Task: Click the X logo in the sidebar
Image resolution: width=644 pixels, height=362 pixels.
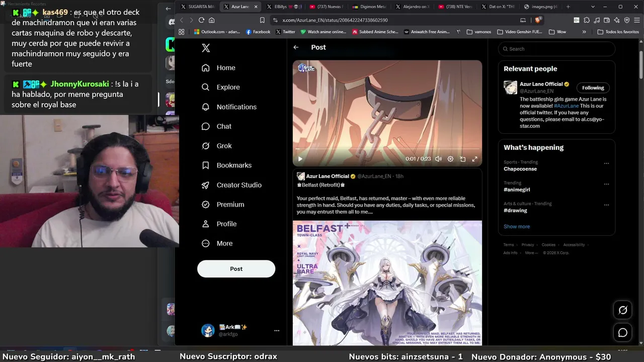Action: [205, 48]
